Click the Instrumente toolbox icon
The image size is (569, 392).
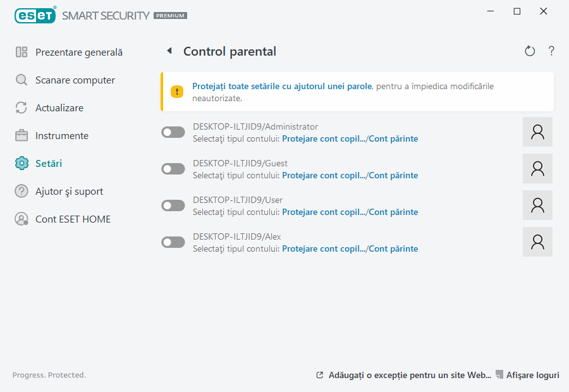(x=21, y=135)
